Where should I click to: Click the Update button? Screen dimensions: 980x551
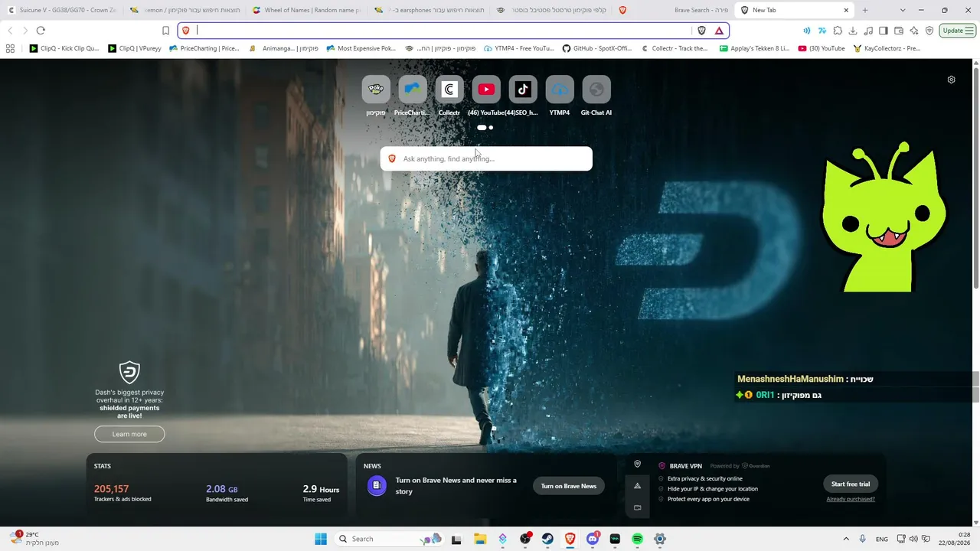point(957,31)
